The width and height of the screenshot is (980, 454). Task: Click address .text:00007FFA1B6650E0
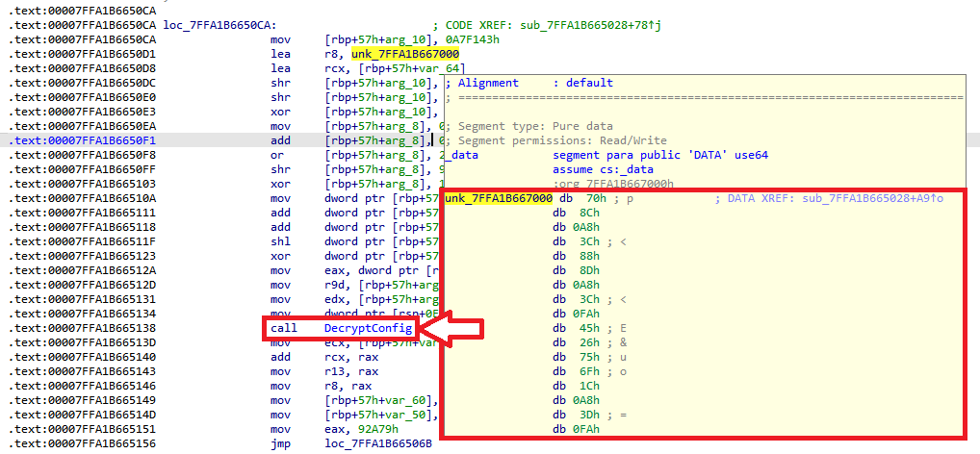tap(83, 97)
